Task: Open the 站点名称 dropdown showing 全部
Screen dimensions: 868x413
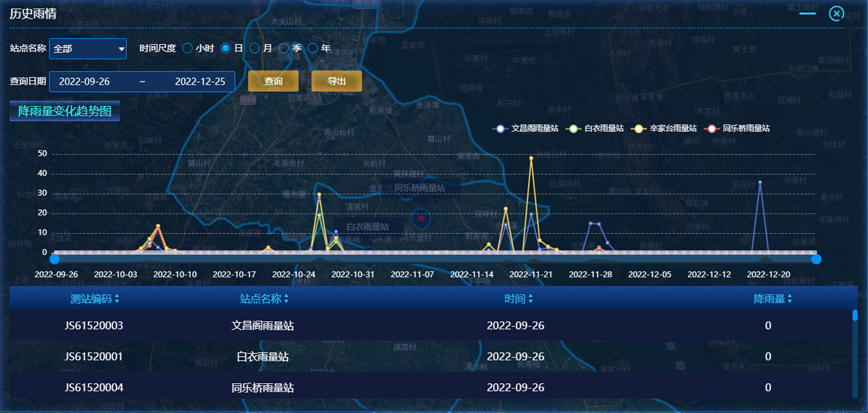Action: [x=88, y=48]
